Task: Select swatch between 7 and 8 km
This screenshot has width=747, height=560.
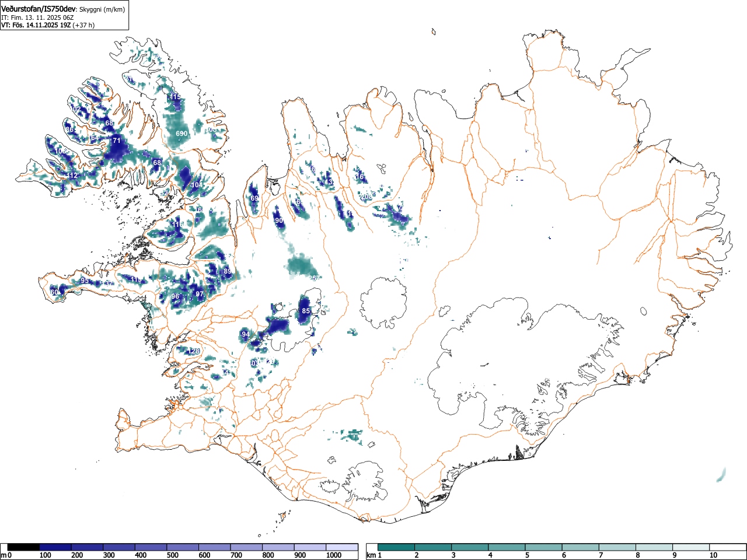Action: point(617,547)
